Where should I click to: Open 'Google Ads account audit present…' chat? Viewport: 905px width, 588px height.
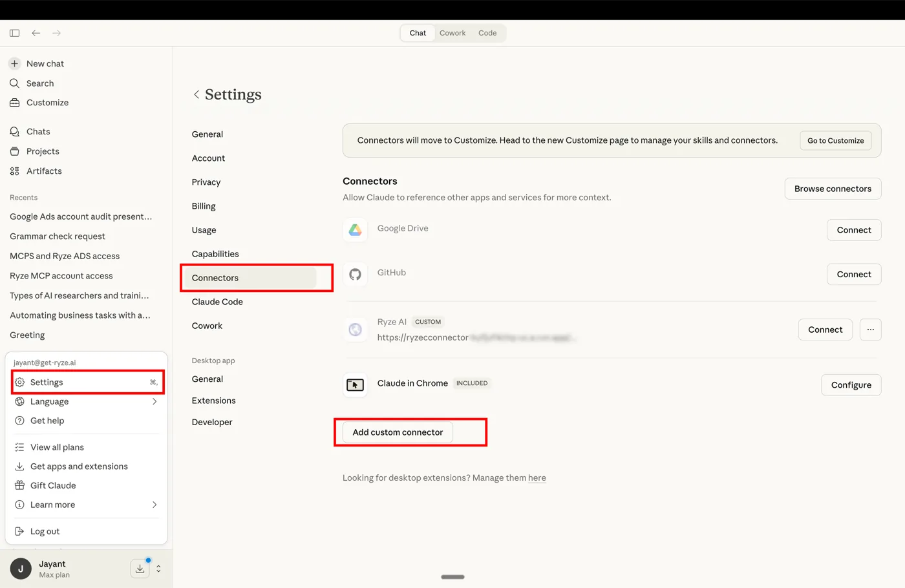[x=81, y=216]
